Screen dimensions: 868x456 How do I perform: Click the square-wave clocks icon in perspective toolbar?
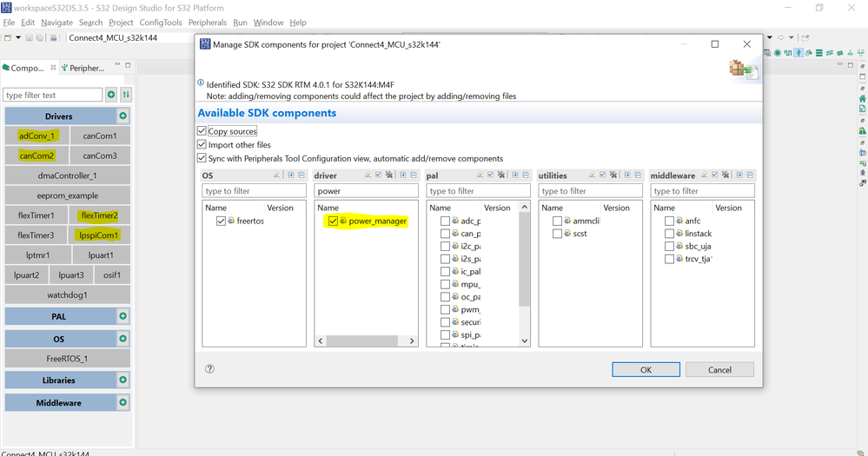click(x=788, y=53)
